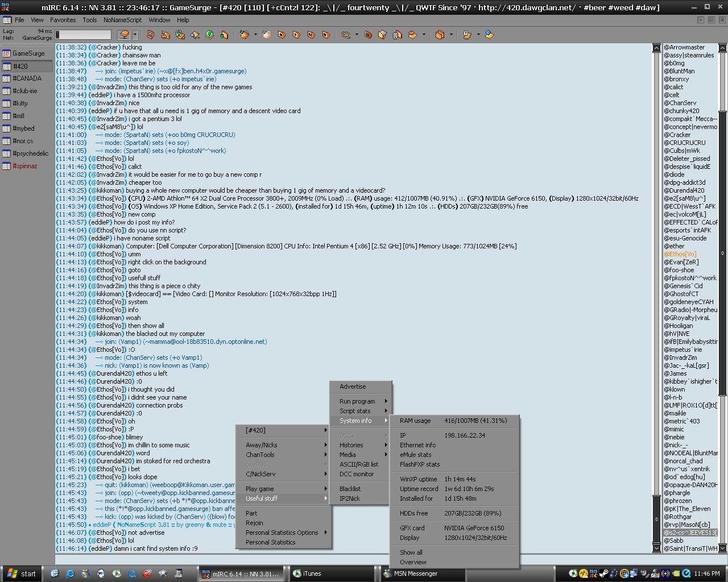Open the NoNameScript menu in the menu bar
Screen dimensions: 728x582
tap(122, 20)
